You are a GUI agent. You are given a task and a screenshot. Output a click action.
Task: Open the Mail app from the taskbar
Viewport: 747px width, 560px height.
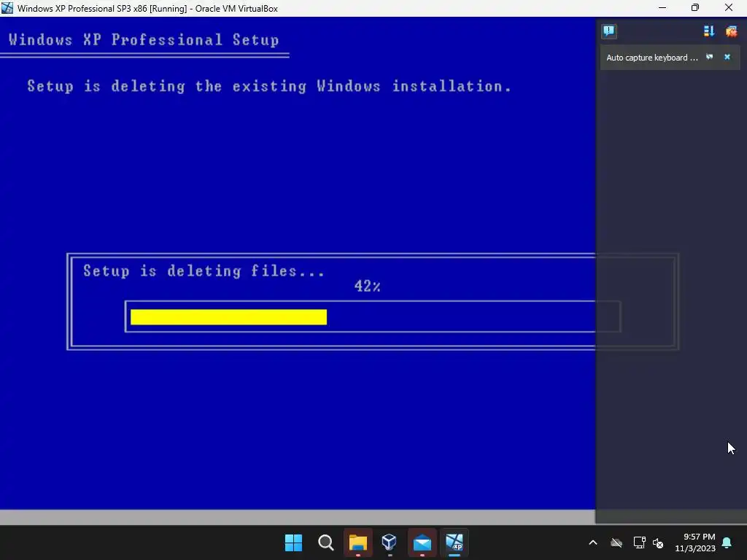[422, 542]
